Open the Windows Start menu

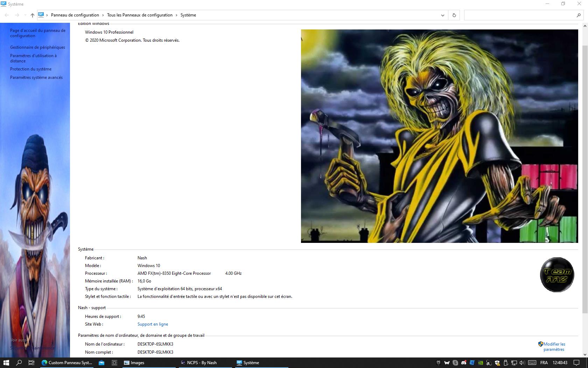6,363
